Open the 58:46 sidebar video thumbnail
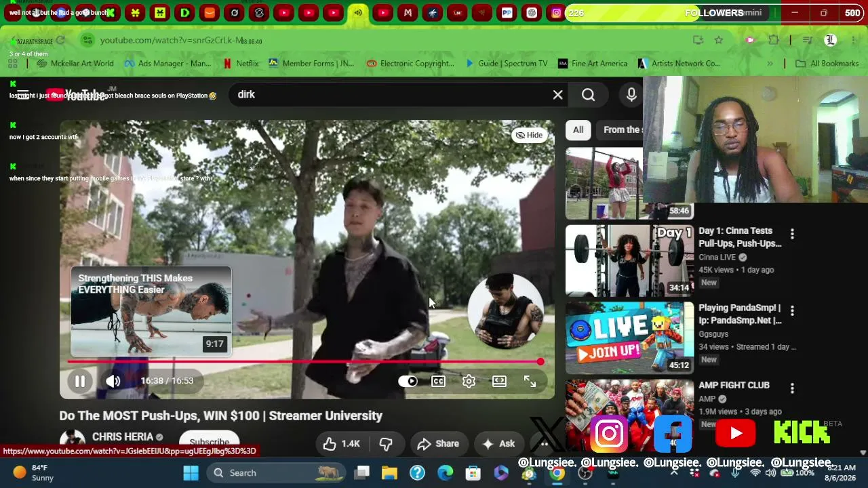This screenshot has width=868, height=488. (x=629, y=183)
